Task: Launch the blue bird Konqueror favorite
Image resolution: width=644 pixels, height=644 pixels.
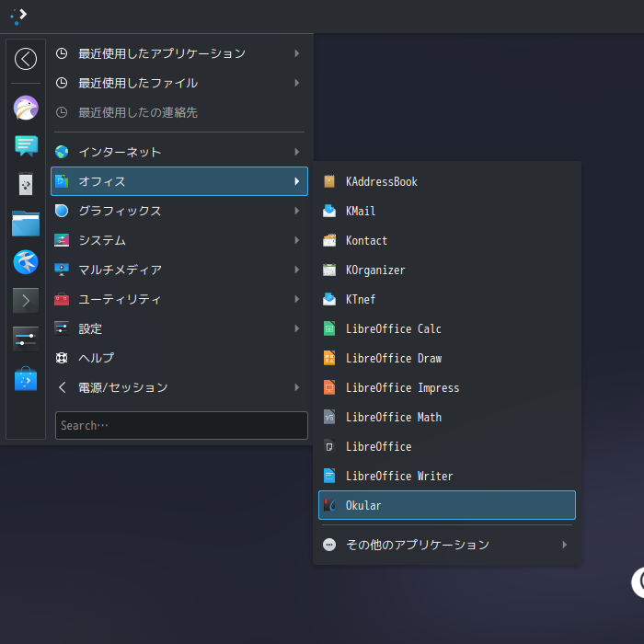Action: (26, 262)
